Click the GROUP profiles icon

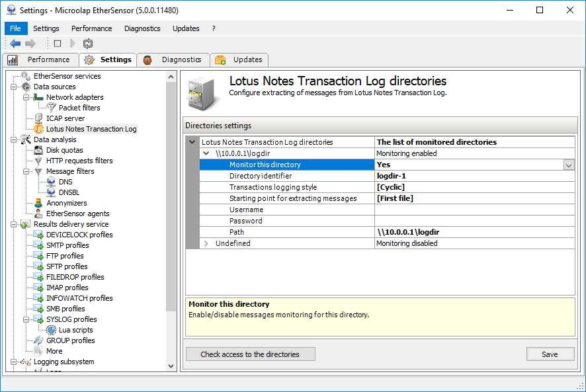tap(38, 340)
